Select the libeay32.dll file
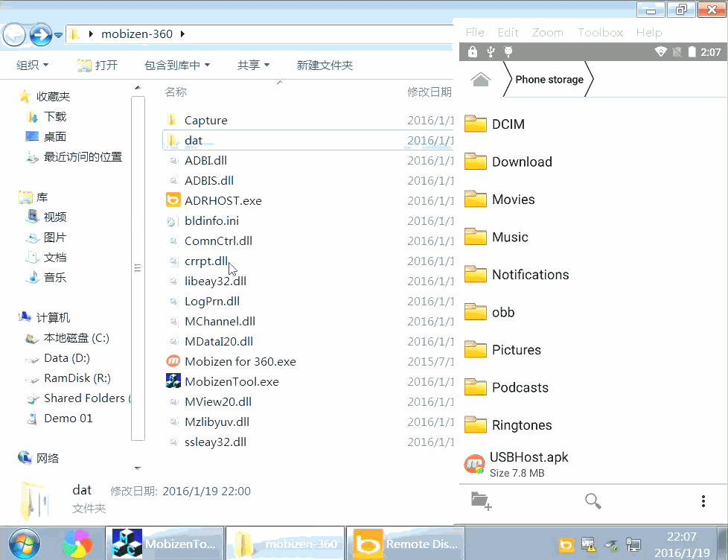The image size is (728, 560). pyautogui.click(x=215, y=281)
